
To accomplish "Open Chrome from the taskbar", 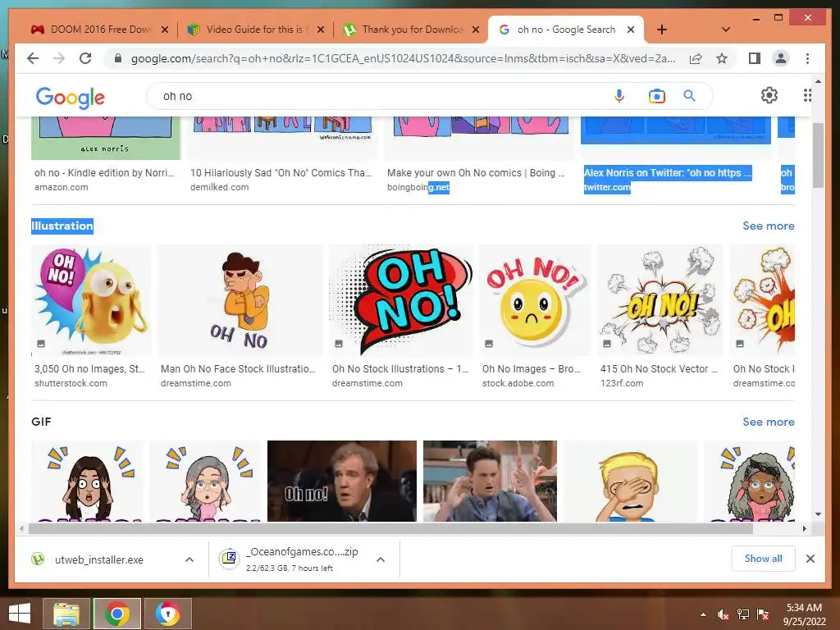I will (117, 614).
